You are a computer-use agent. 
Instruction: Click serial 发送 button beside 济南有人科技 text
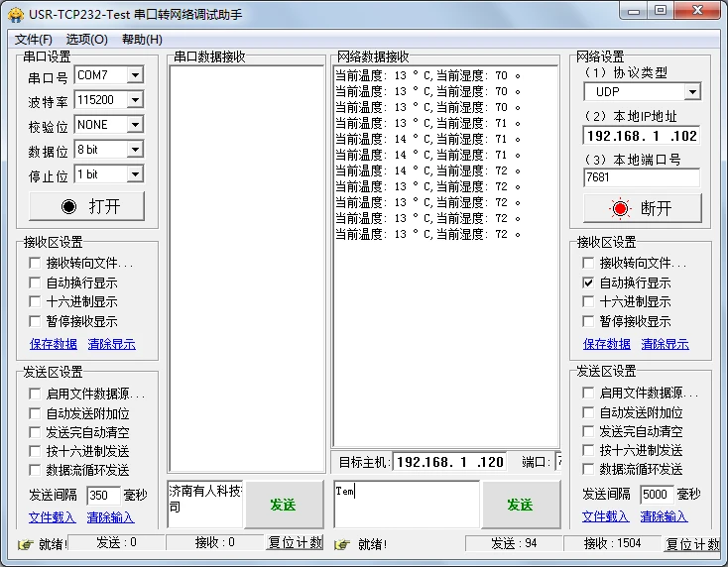tap(284, 505)
